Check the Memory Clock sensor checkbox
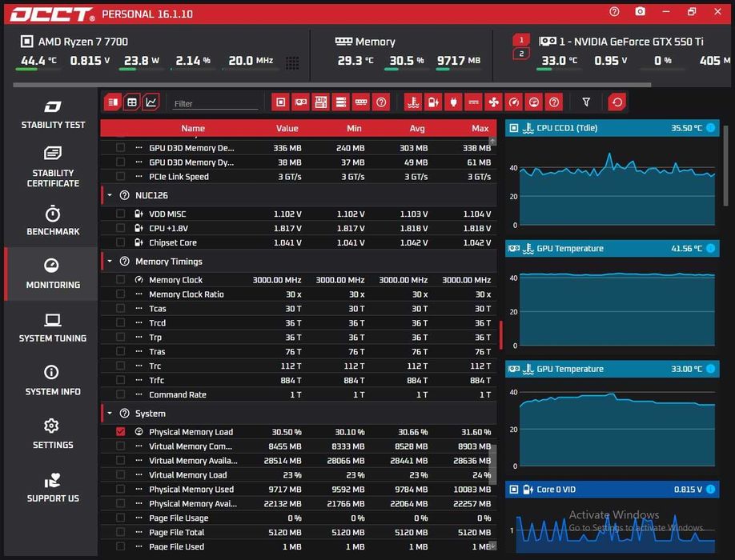This screenshot has width=735, height=560. (x=120, y=279)
